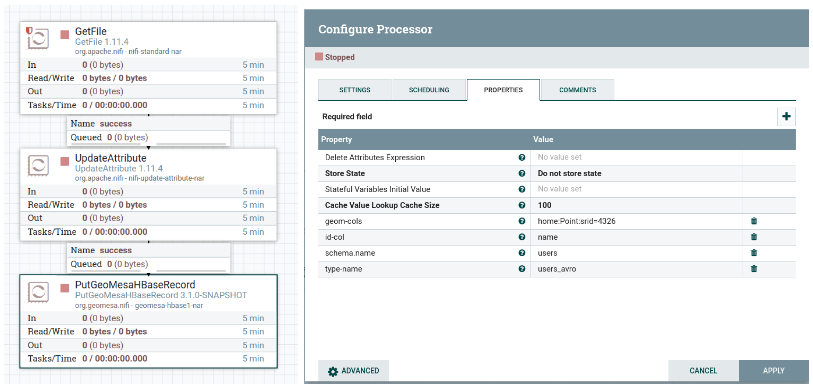The height and width of the screenshot is (389, 813).
Task: Open help icon for schema.name property
Action: pos(522,253)
